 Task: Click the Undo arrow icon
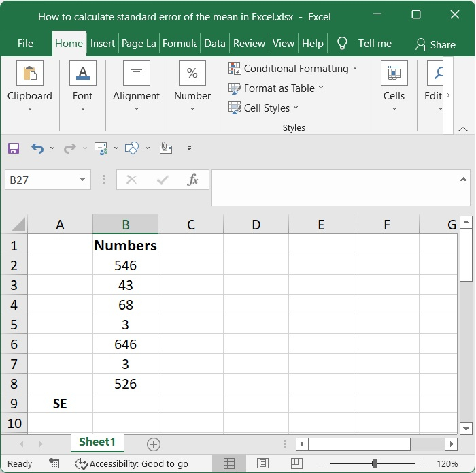(x=37, y=148)
